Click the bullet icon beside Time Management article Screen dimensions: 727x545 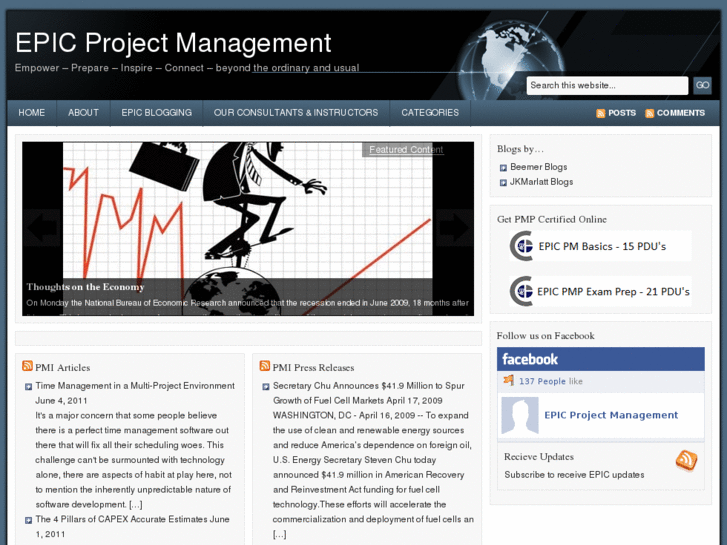coord(28,387)
